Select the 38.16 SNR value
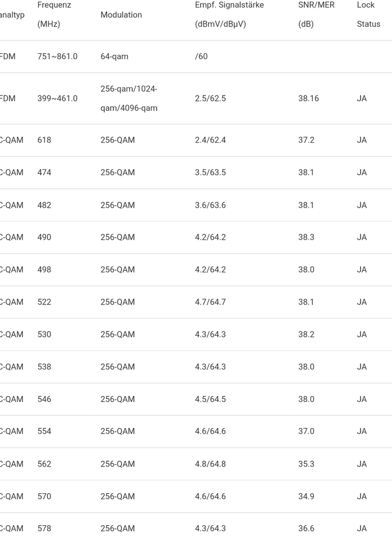Screen dimensions: 392x542 (x=309, y=98)
